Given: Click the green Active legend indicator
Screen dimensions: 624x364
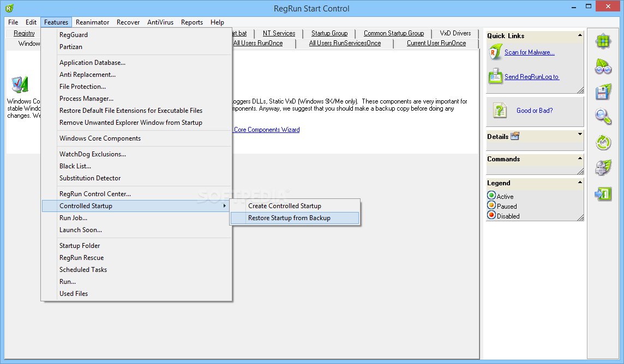Looking at the screenshot, I should pyautogui.click(x=491, y=196).
